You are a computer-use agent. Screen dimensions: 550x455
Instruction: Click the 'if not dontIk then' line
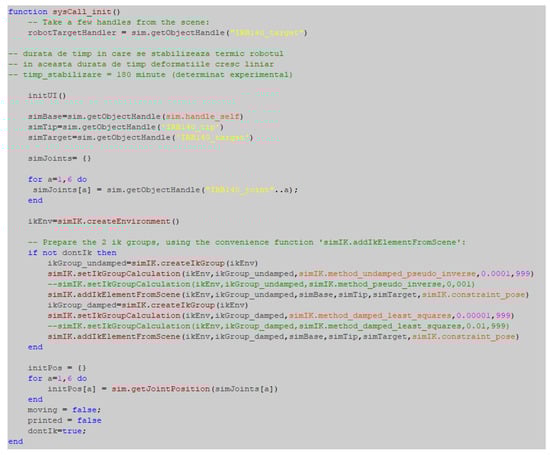[x=72, y=253]
